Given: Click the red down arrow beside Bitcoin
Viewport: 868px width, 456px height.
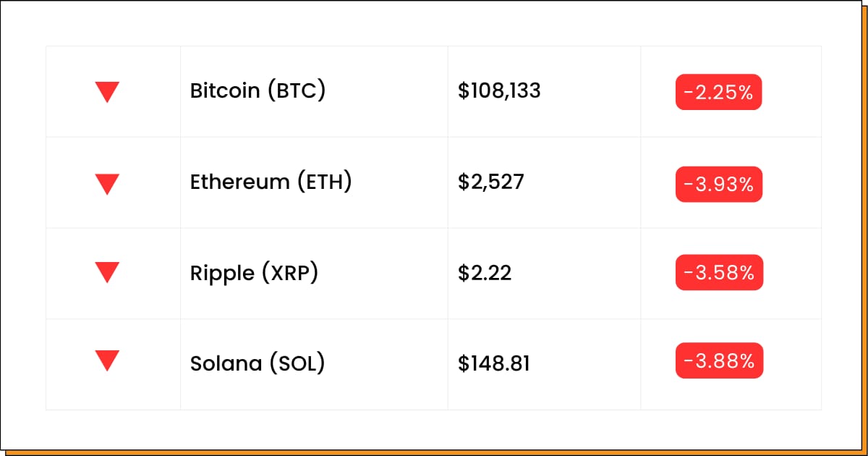Looking at the screenshot, I should tap(107, 92).
